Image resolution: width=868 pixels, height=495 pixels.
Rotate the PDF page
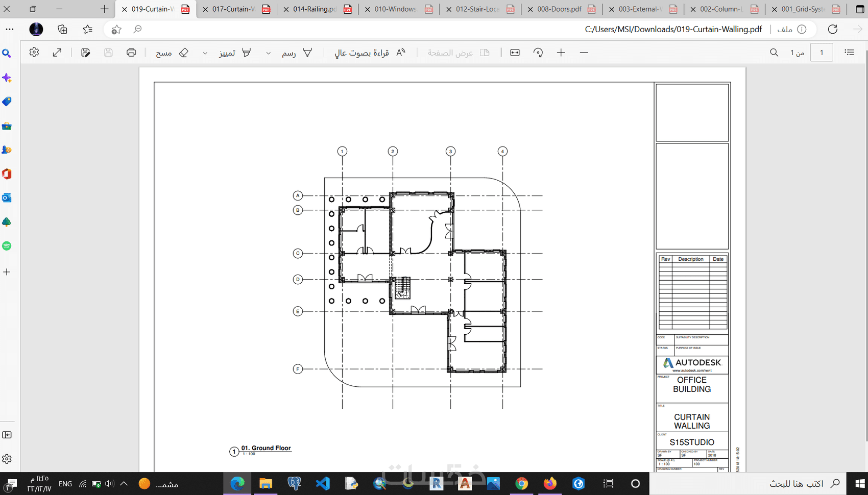538,53
